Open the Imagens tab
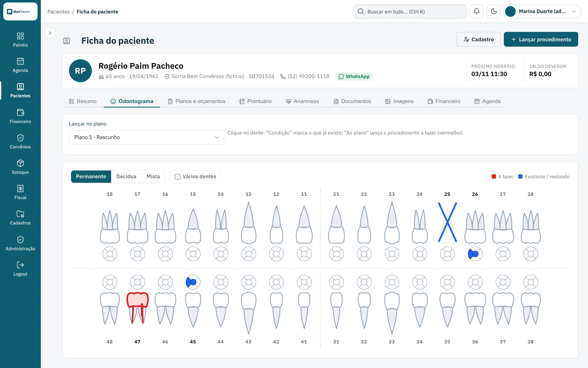588x368 pixels. tap(399, 101)
